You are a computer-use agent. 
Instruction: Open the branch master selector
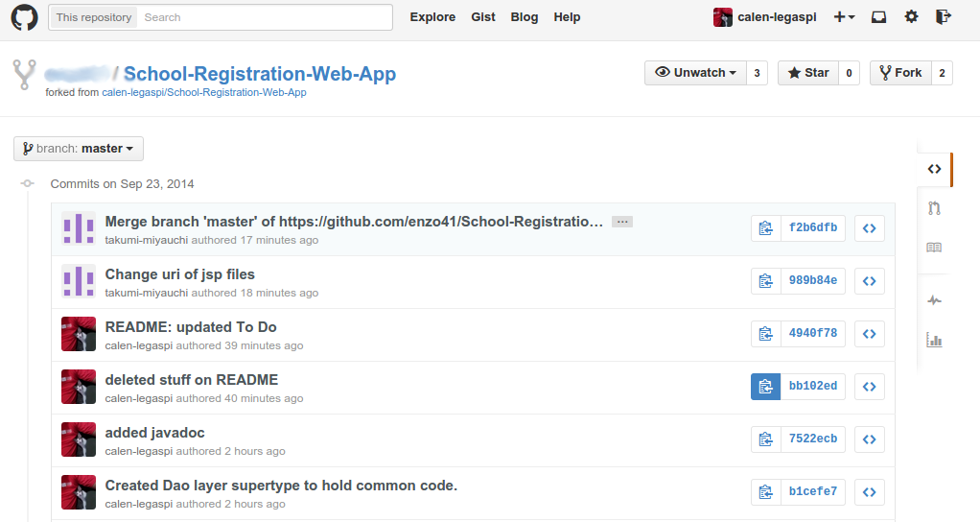[79, 149]
